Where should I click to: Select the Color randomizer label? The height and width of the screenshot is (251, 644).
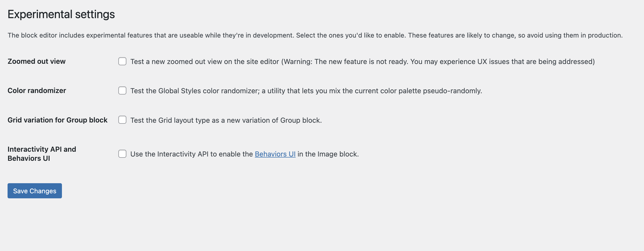37,91
